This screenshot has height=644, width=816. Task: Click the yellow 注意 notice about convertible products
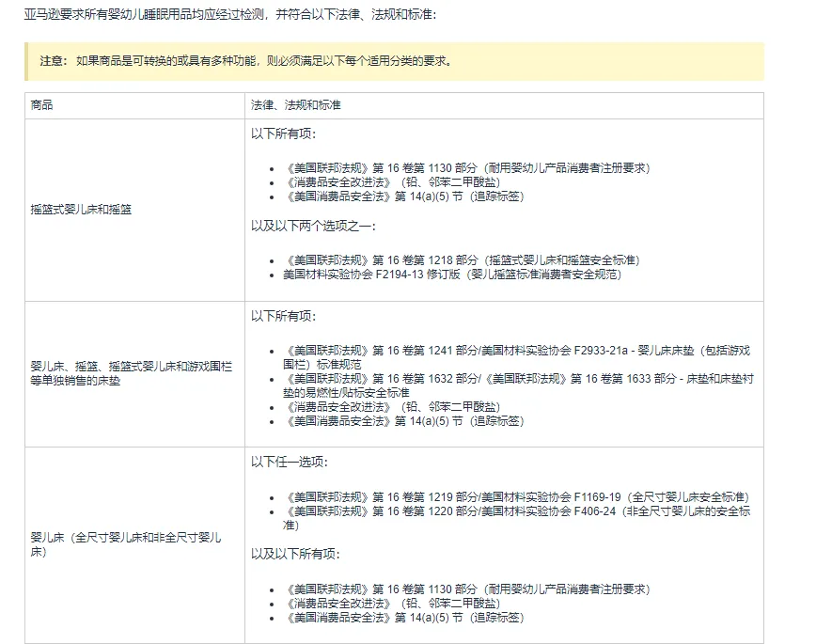[394, 61]
